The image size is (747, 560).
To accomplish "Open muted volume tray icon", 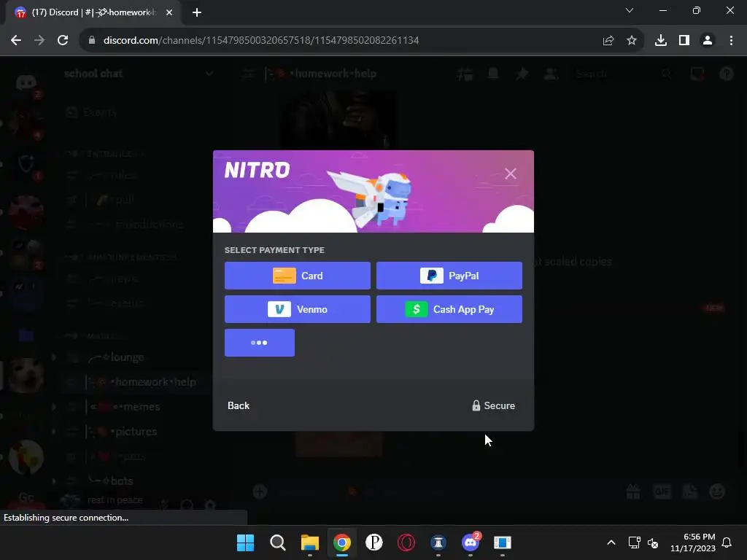I will pyautogui.click(x=653, y=542).
